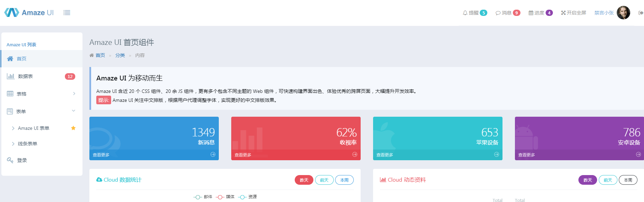Open 表格 sidebar item
The image size is (644, 202).
point(41,94)
